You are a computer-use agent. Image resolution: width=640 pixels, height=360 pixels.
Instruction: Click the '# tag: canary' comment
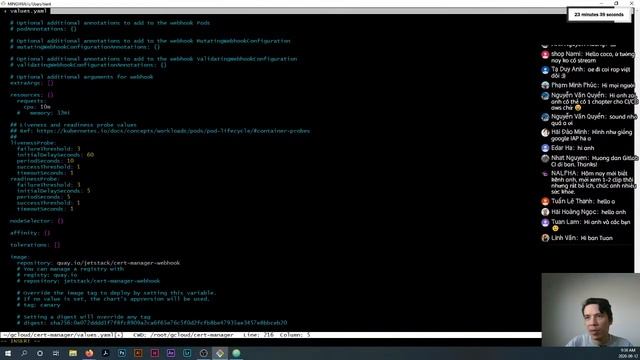point(38,305)
